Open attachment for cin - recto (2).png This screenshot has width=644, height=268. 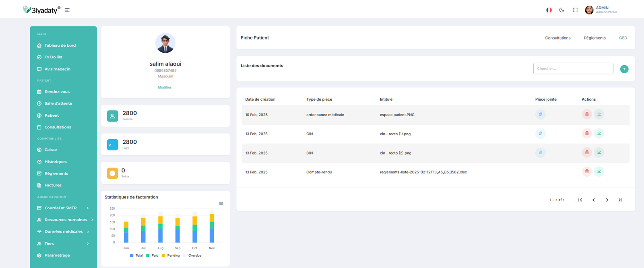[540, 153]
